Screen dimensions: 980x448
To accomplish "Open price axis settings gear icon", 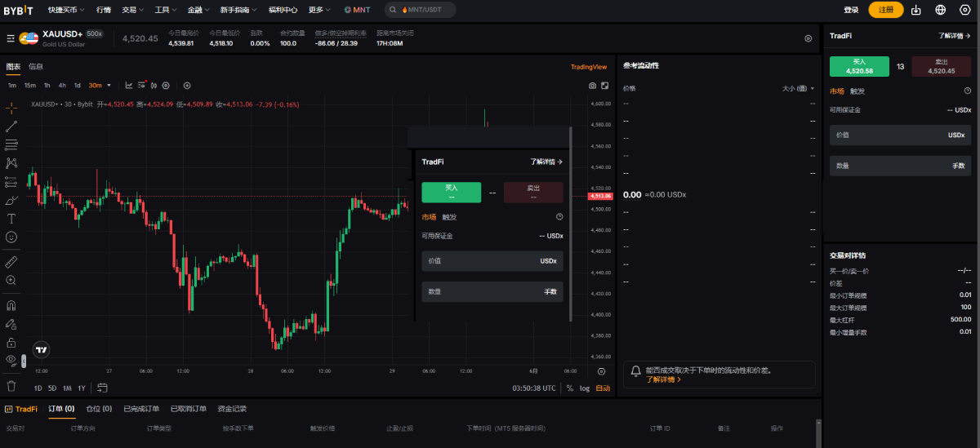I will tap(602, 371).
